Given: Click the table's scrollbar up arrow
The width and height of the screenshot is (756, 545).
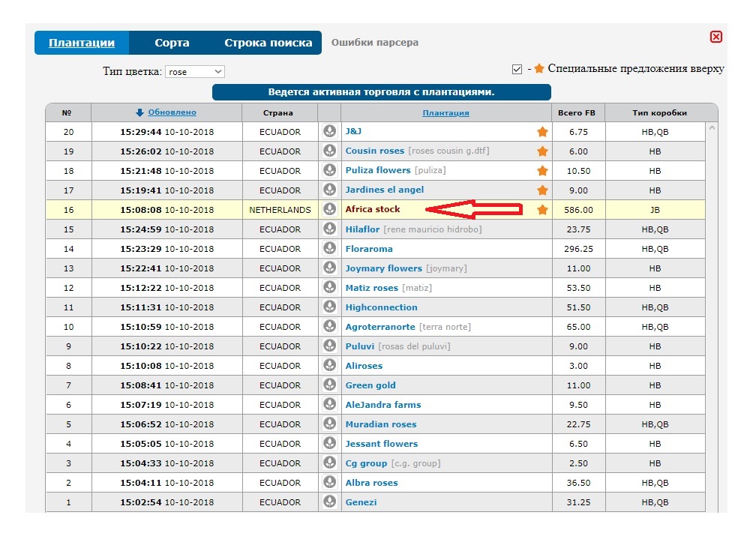Looking at the screenshot, I should (x=712, y=128).
